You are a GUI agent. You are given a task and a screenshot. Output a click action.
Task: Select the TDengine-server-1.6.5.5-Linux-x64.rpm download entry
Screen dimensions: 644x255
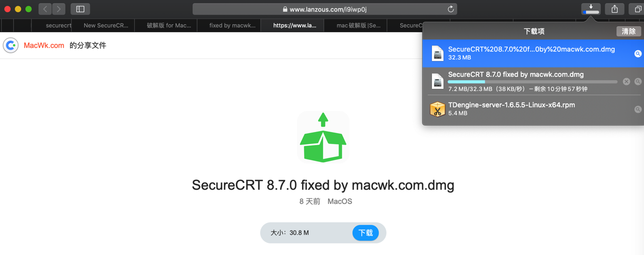click(x=533, y=109)
